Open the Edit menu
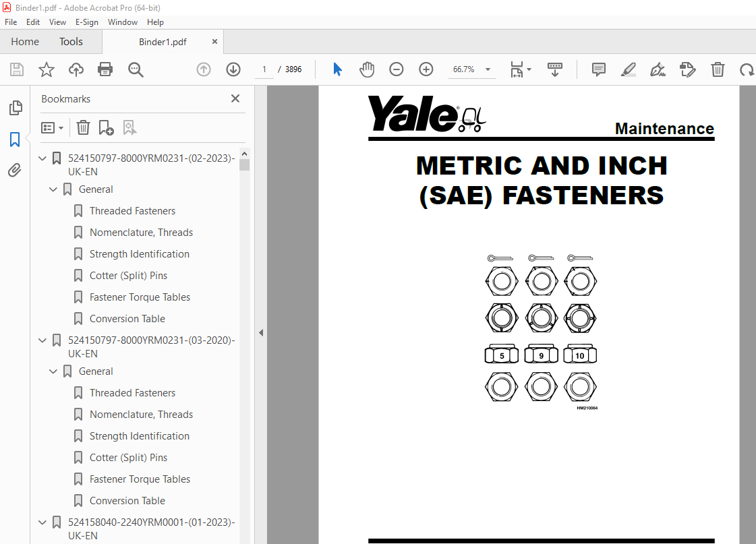The width and height of the screenshot is (756, 544). [x=33, y=22]
